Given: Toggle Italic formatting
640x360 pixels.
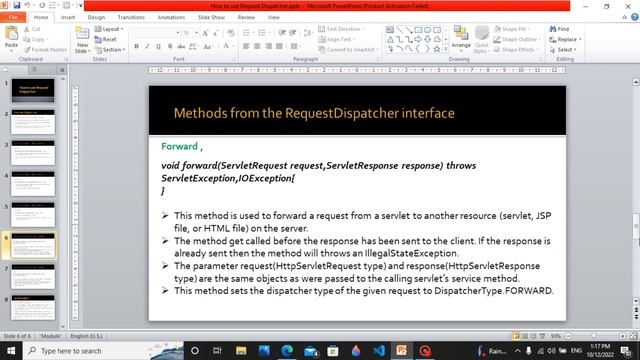Looking at the screenshot, I should 147,47.
